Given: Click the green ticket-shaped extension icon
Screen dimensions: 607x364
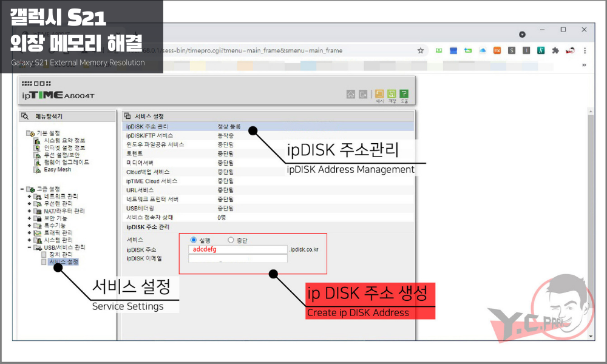Looking at the screenshot, I should pyautogui.click(x=468, y=50).
